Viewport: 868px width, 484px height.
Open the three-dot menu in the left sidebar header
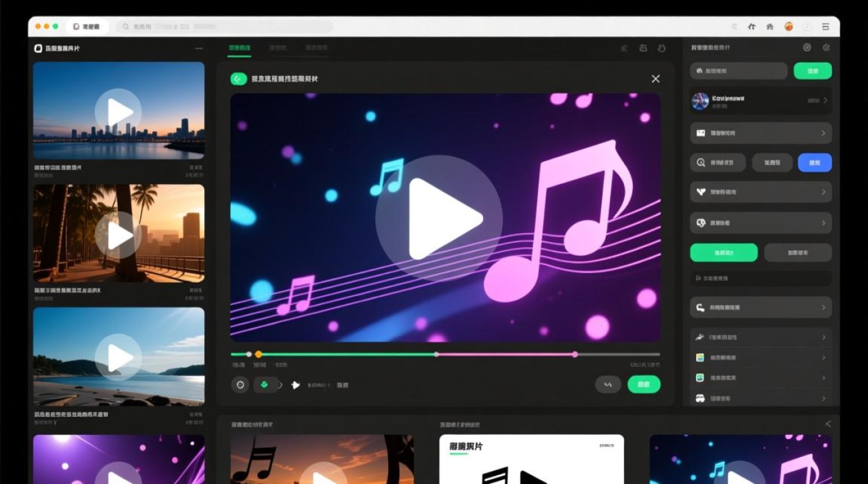coord(198,48)
